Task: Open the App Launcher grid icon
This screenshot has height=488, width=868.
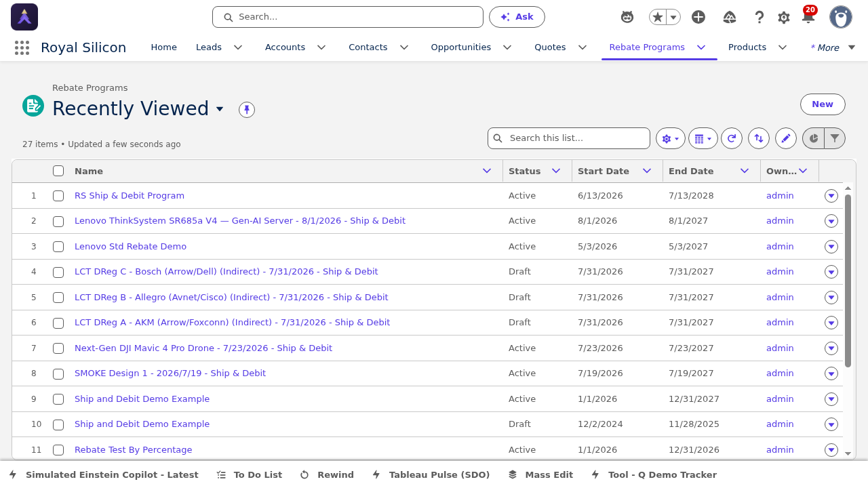Action: [x=22, y=47]
